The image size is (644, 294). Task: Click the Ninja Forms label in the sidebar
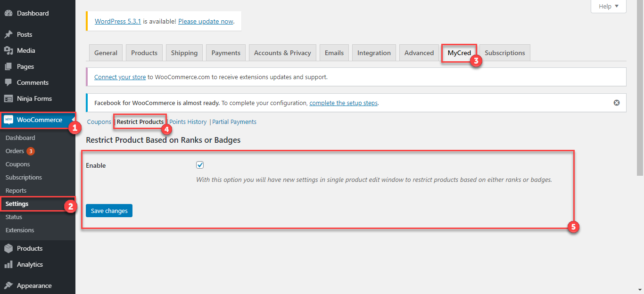[x=34, y=98]
